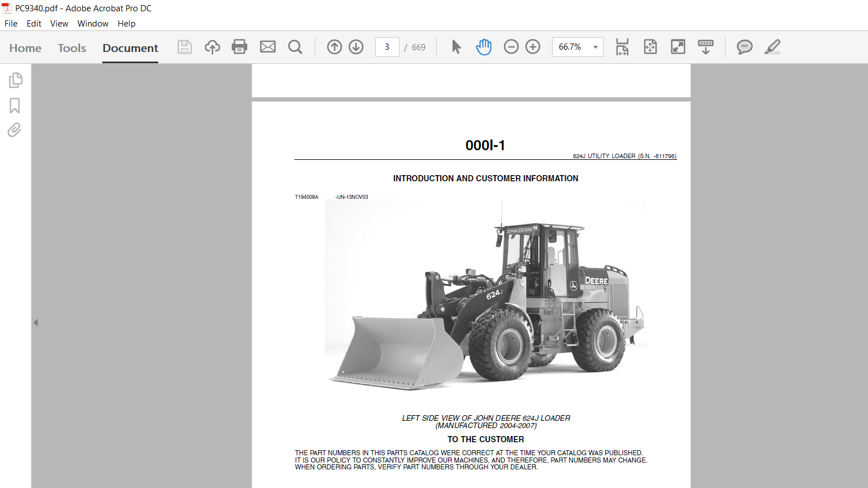The width and height of the screenshot is (868, 488).
Task: Select the arrow Selection tool
Action: coord(457,47)
